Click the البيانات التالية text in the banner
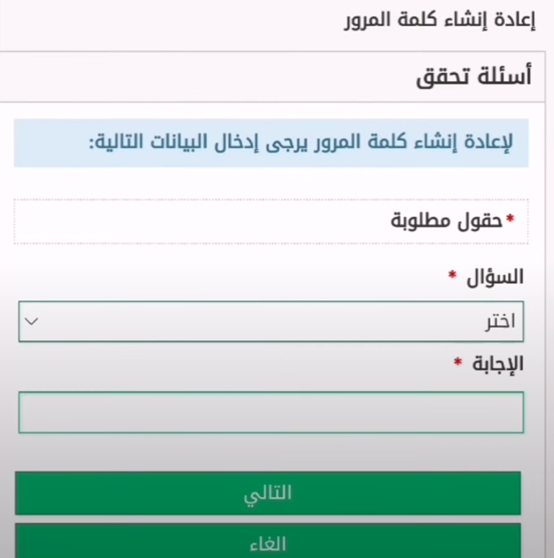 pos(148,142)
